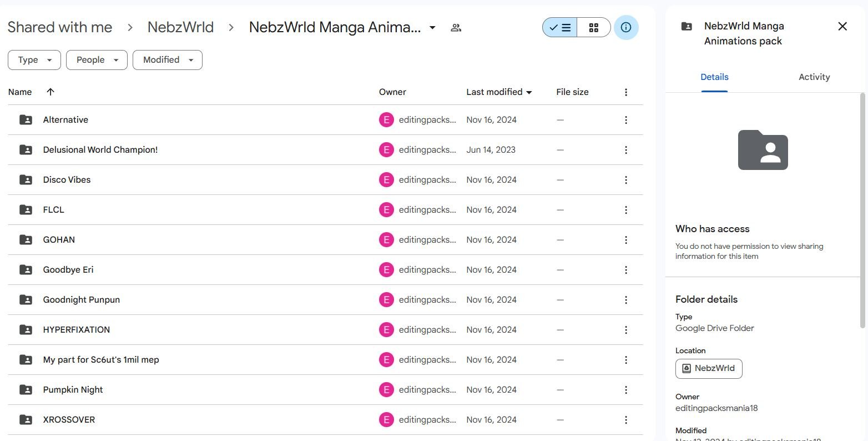
Task: Open the NebzWrld location chip
Action: click(x=709, y=368)
